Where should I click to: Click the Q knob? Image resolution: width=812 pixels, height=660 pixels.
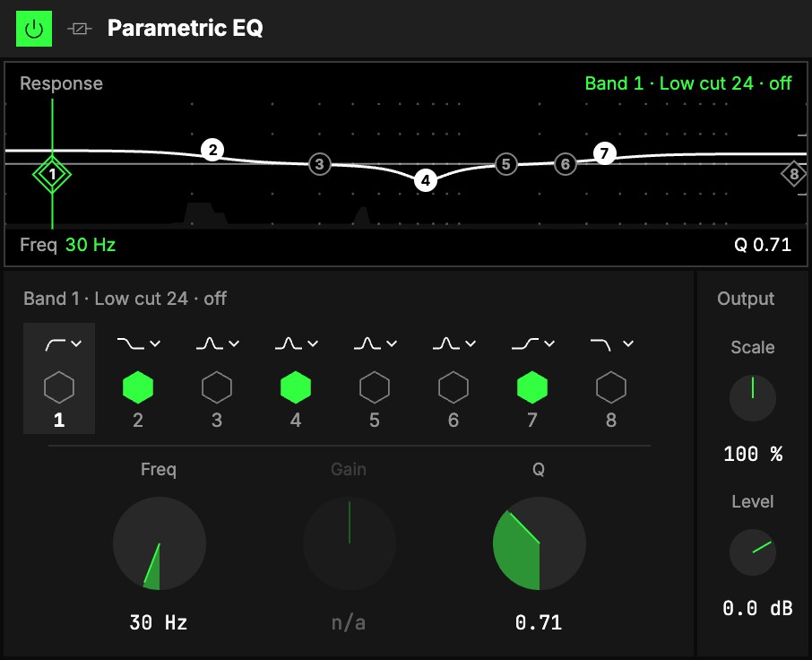coord(539,543)
